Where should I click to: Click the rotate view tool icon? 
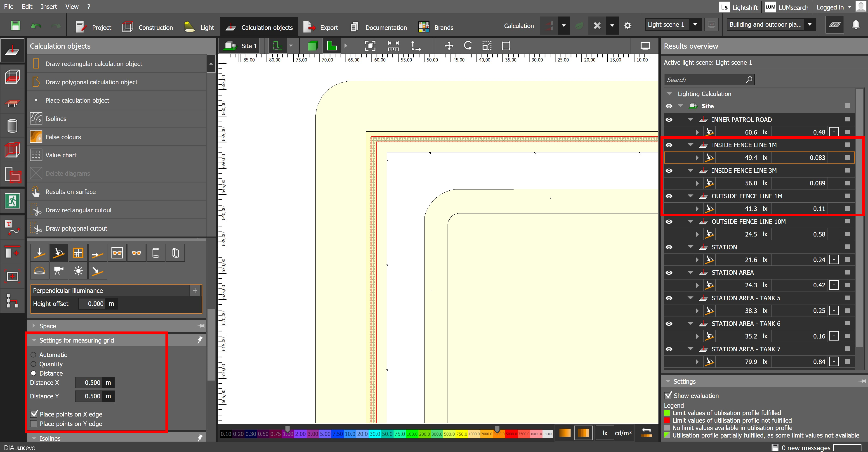click(468, 46)
